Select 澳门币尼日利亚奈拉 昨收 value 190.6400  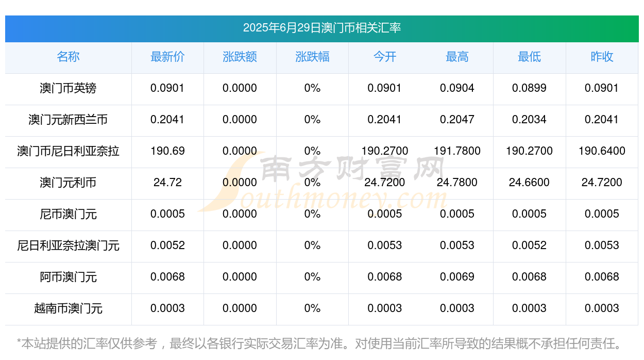(602, 151)
